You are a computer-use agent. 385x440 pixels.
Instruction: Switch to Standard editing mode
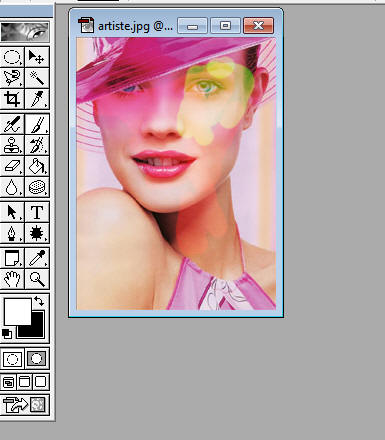click(x=12, y=359)
